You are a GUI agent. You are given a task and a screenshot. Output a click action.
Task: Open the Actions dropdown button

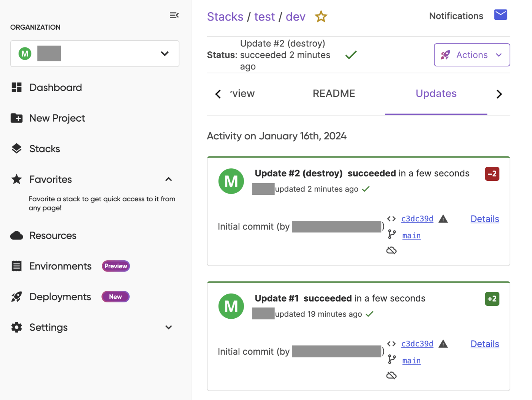pos(472,55)
